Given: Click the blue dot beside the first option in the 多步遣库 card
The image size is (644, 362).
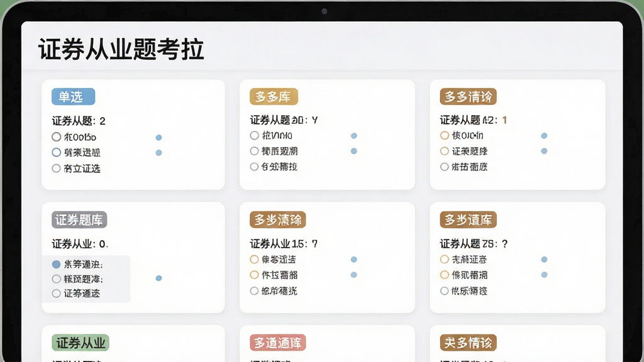Looking at the screenshot, I should (x=544, y=260).
